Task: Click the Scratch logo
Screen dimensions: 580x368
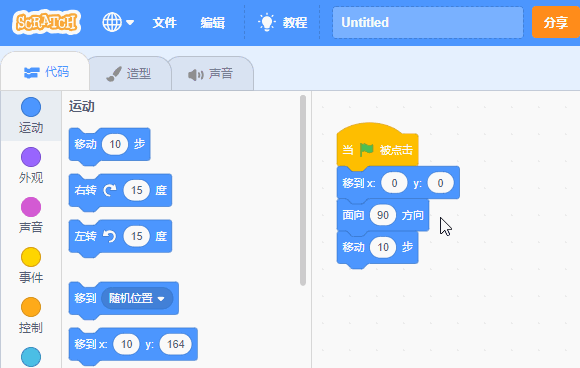Action: pyautogui.click(x=46, y=22)
